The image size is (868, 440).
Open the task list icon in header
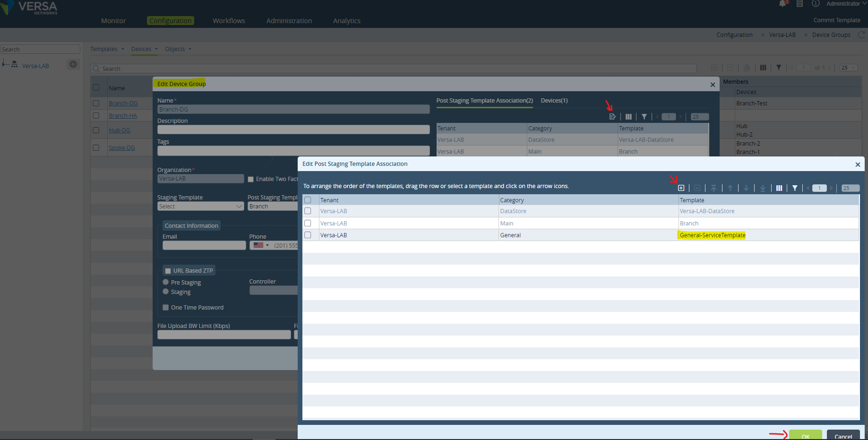pyautogui.click(x=799, y=4)
